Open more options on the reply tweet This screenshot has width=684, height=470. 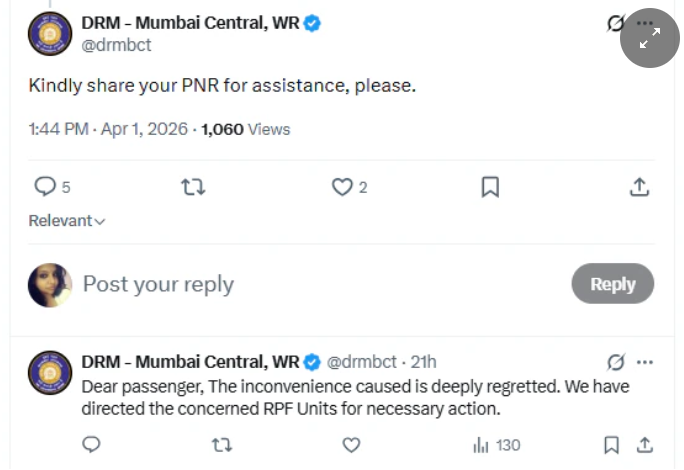(645, 362)
